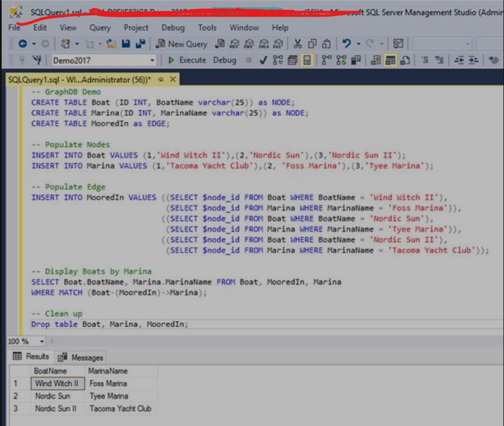Open the empty Find combo box in toolbar
The width and height of the screenshot is (504, 426).
[x=442, y=44]
